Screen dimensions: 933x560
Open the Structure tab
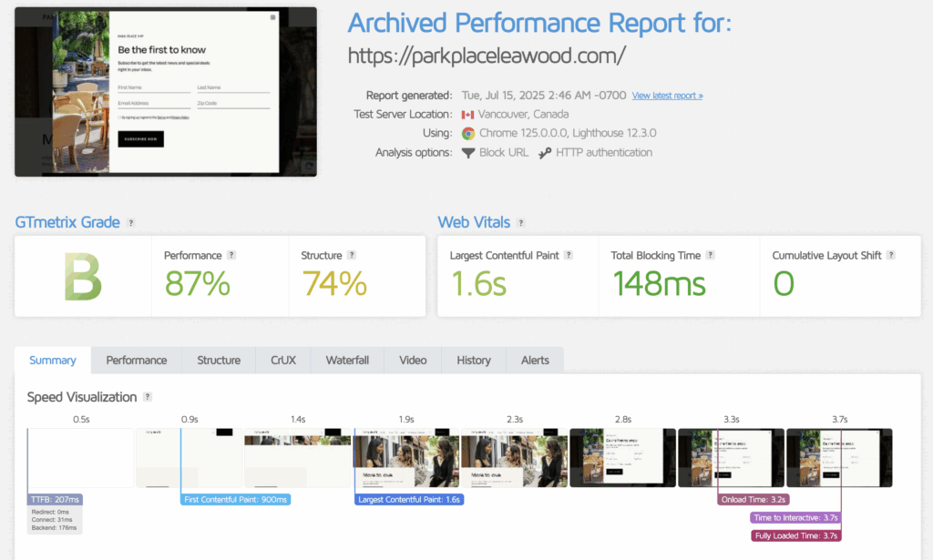click(x=219, y=361)
